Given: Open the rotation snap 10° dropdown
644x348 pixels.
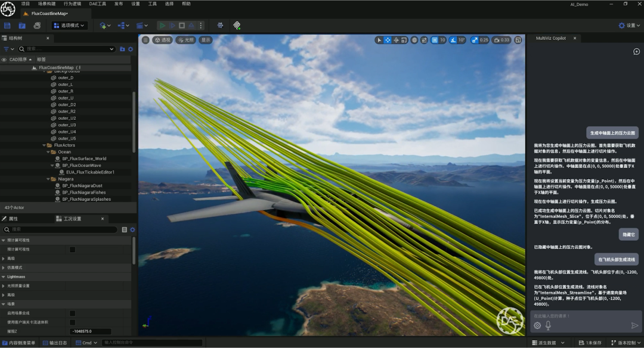Looking at the screenshot, I should 461,40.
